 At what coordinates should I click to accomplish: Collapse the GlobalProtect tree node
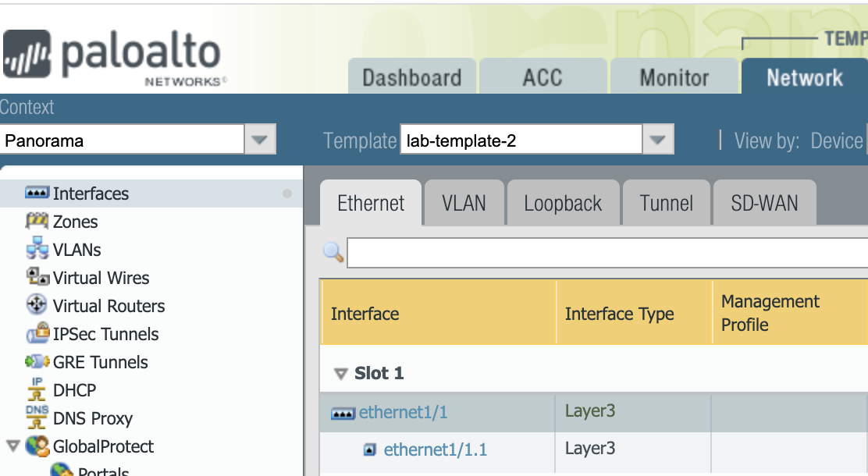pos(12,446)
